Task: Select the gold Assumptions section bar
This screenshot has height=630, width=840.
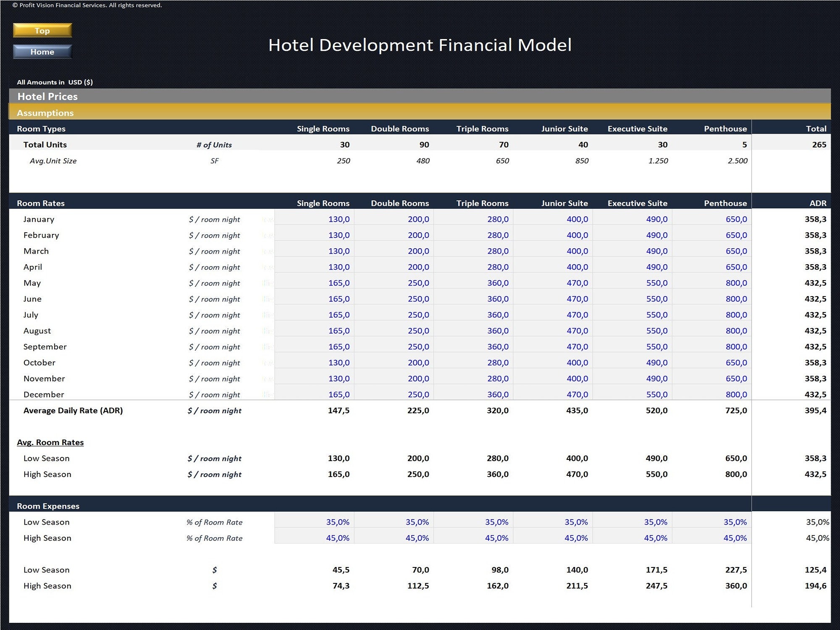Action: coord(45,113)
